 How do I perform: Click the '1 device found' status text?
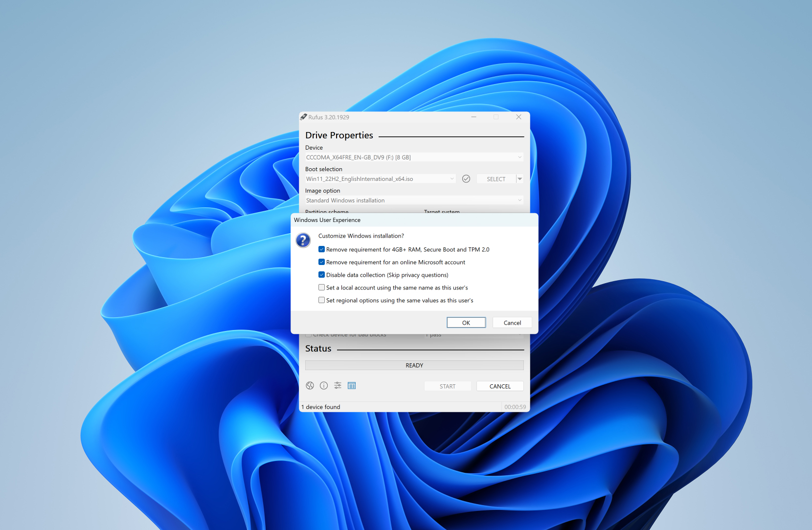click(x=320, y=407)
